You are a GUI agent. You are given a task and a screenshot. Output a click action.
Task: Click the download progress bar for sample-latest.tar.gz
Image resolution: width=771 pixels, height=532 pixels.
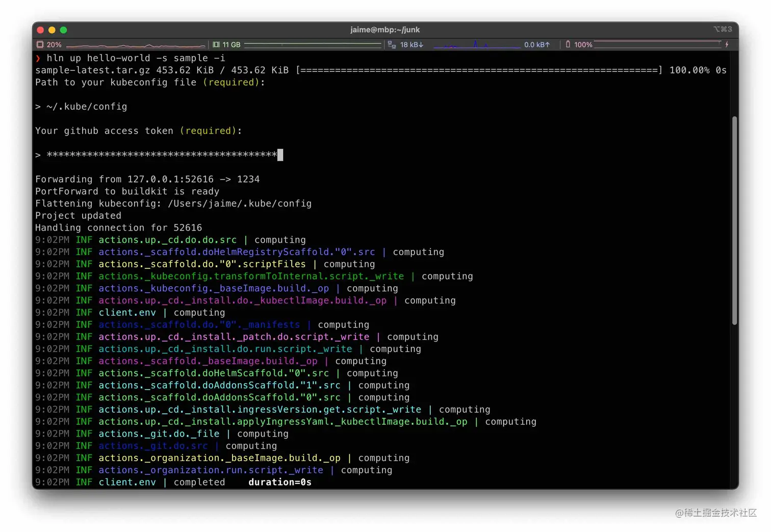(x=479, y=70)
